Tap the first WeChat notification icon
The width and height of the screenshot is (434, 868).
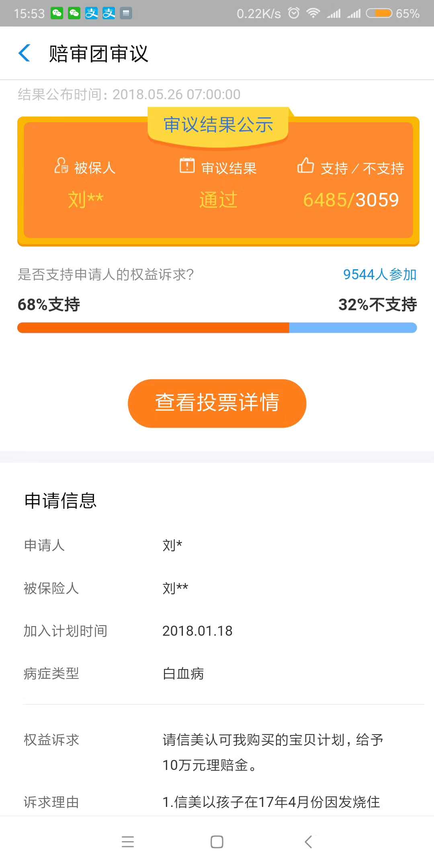57,13
